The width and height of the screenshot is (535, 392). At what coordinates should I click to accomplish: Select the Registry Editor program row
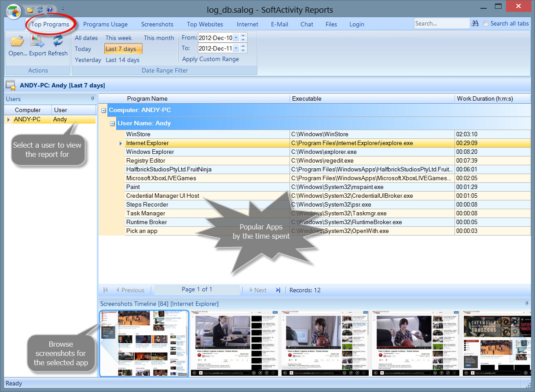tap(328, 160)
